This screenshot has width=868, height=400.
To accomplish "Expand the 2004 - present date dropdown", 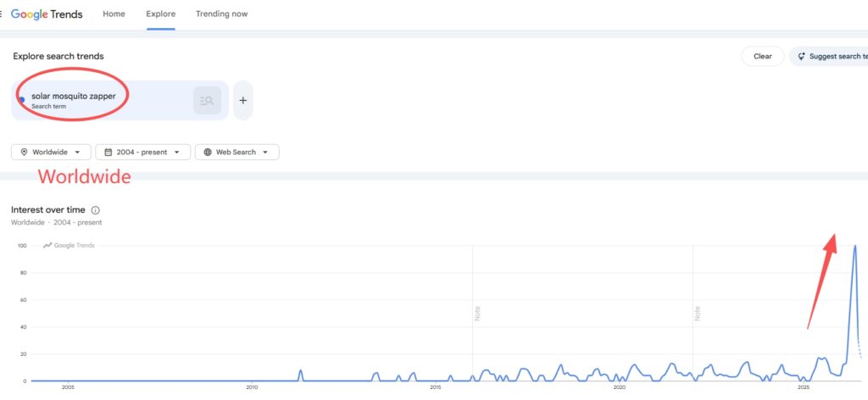I will click(142, 153).
